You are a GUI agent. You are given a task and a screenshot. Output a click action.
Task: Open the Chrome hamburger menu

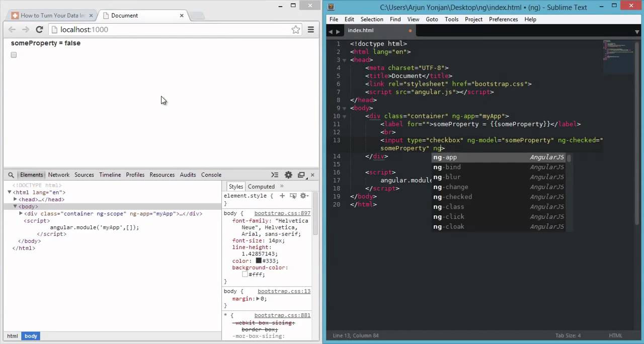click(x=311, y=30)
